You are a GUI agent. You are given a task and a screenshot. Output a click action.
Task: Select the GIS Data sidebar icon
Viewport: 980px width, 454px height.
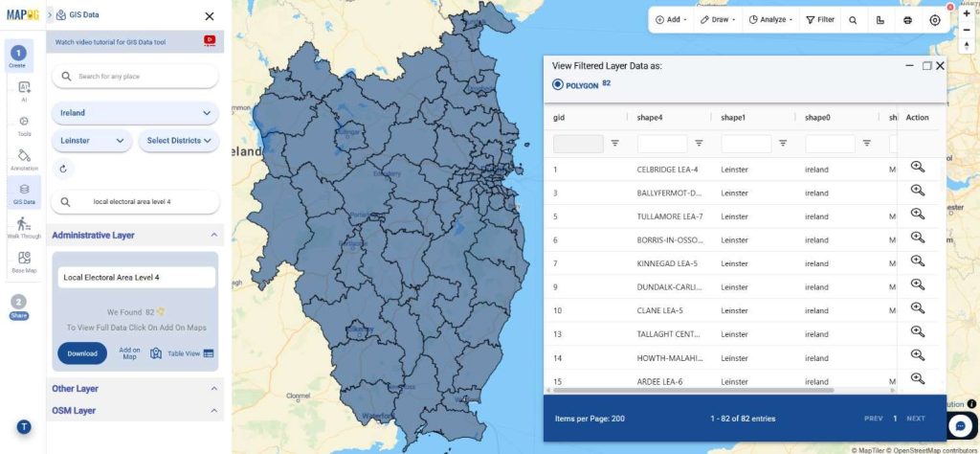point(24,193)
